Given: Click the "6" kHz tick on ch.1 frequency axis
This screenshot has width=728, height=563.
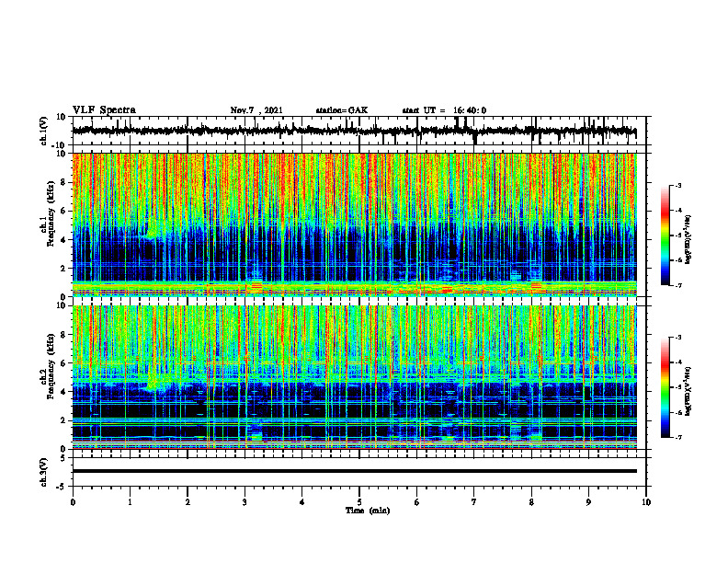Looking at the screenshot, I should [63, 212].
